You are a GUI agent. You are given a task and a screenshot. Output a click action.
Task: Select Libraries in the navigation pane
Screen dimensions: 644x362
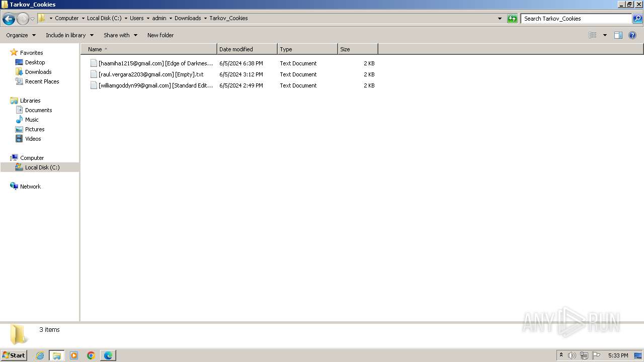pos(30,101)
